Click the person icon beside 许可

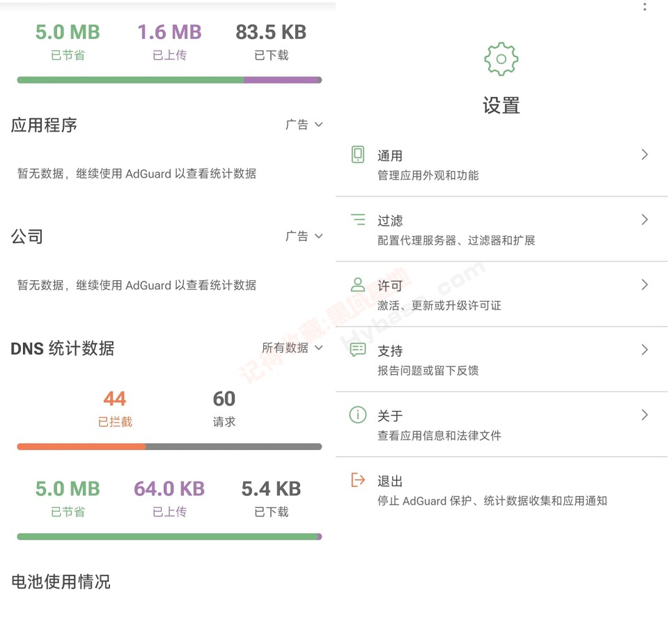pos(357,284)
